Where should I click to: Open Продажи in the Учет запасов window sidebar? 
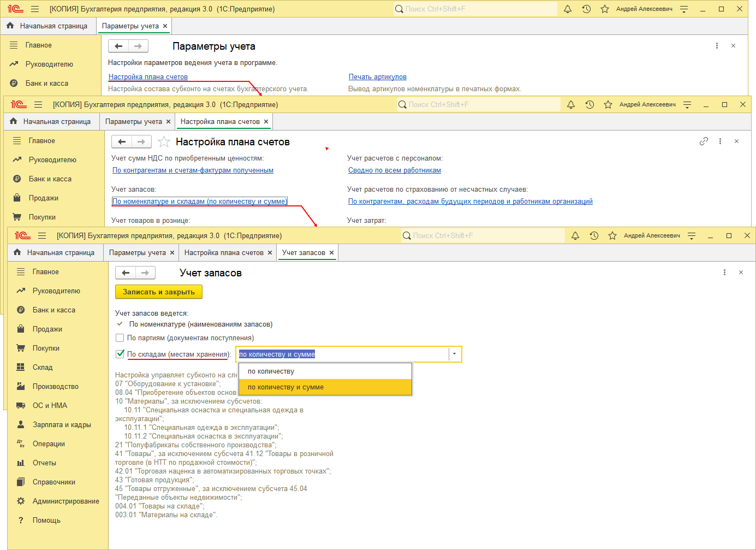click(47, 329)
